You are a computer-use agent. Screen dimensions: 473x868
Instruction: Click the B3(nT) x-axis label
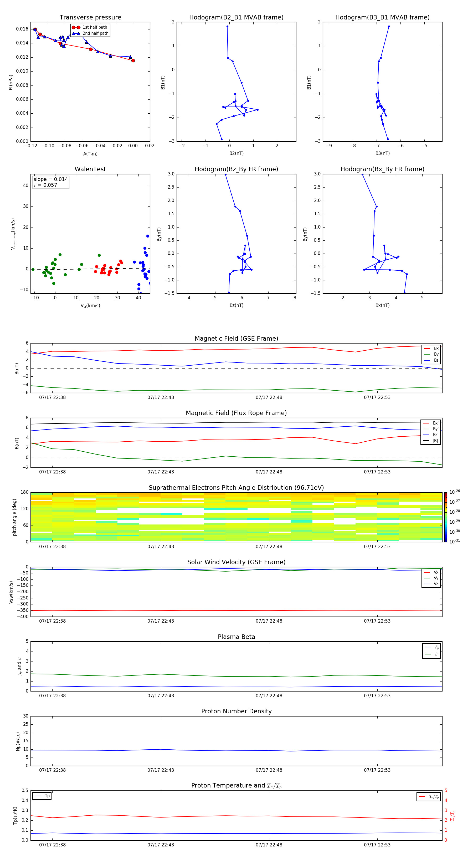(382, 153)
